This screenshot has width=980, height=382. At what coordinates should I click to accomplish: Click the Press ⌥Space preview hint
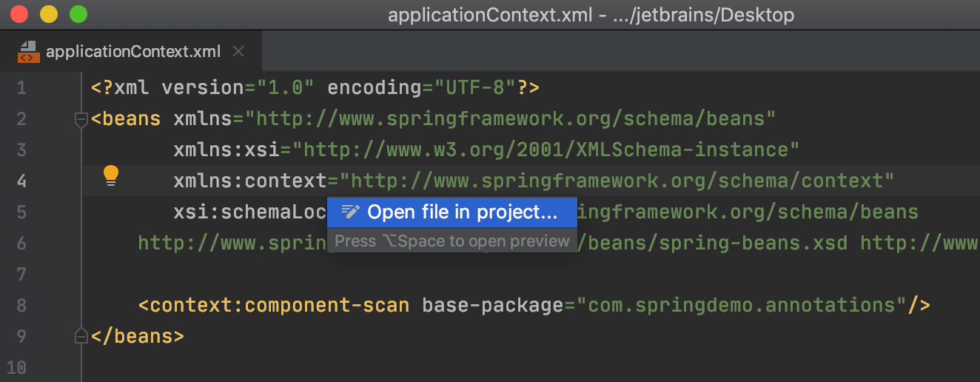click(452, 241)
